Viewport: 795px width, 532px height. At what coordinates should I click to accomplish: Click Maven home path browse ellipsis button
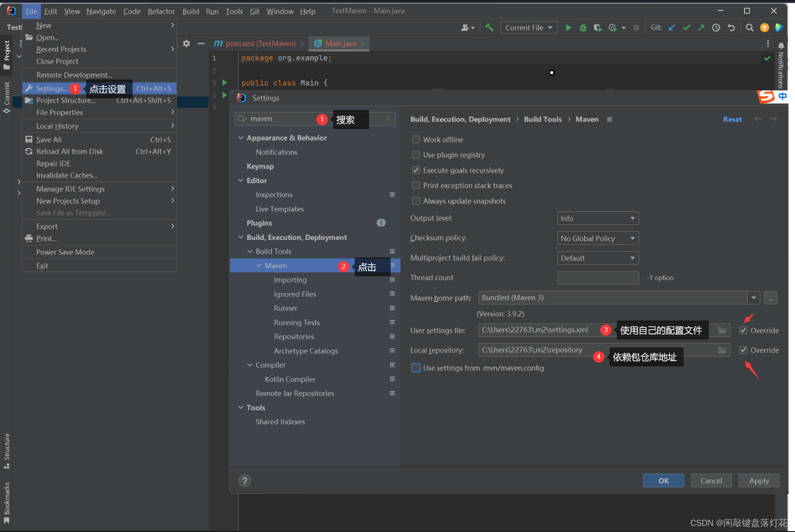coord(770,298)
